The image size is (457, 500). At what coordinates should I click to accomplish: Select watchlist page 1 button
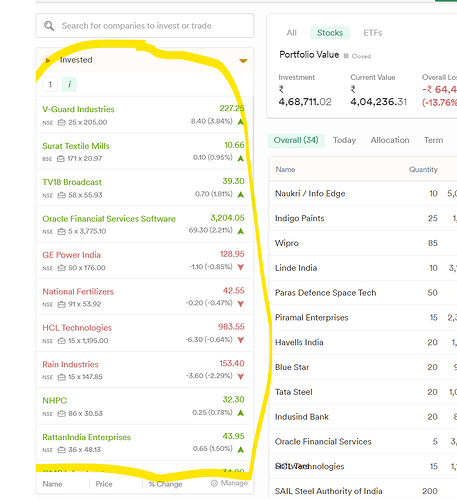pyautogui.click(x=50, y=84)
